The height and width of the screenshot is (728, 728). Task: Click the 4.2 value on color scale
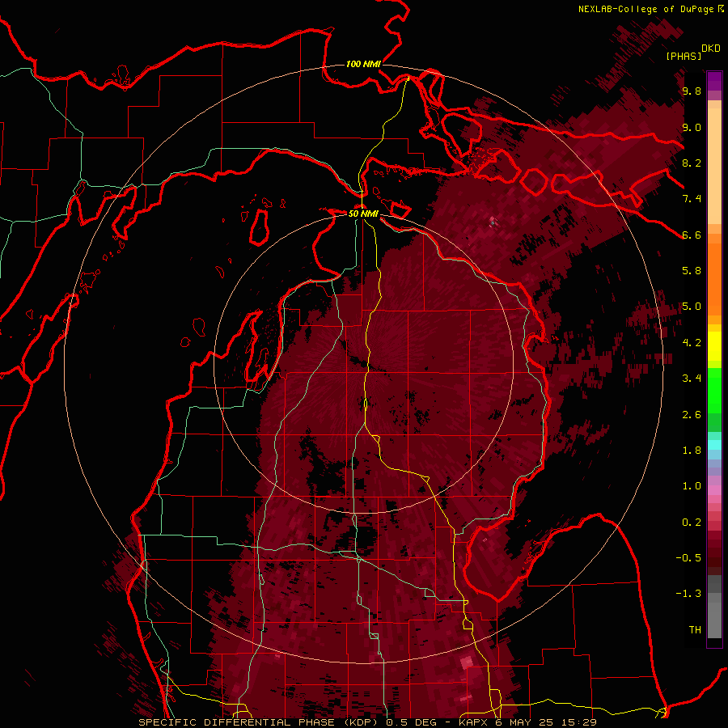(692, 342)
